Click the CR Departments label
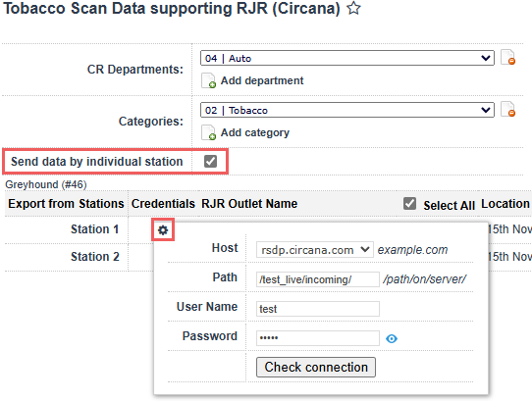Screen dimensions: 532x401 (x=135, y=70)
